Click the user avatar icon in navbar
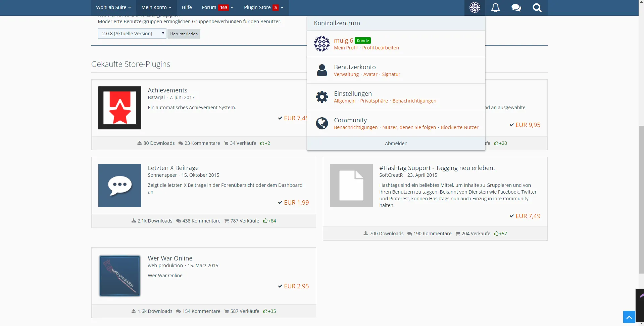The width and height of the screenshot is (644, 326). [475, 8]
